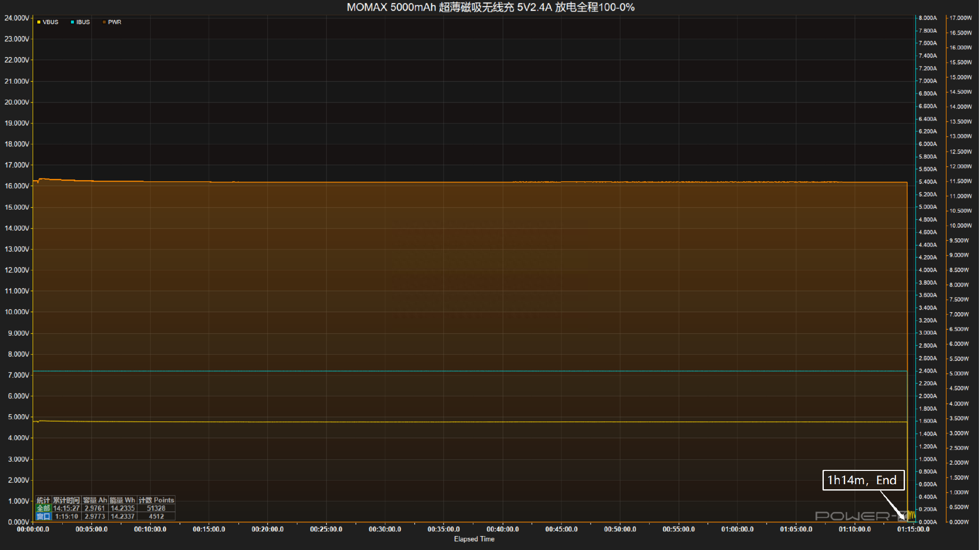Click the 容量 Ah column header
The width and height of the screenshot is (980, 550).
95,500
